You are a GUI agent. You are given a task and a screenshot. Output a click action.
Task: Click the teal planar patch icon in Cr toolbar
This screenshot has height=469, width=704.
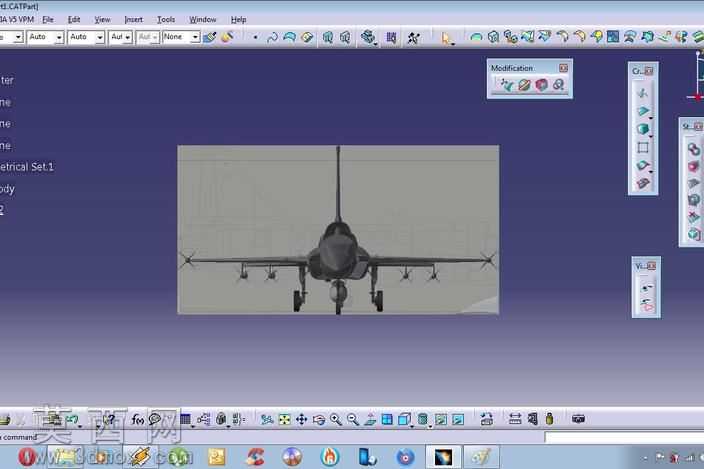(x=643, y=111)
